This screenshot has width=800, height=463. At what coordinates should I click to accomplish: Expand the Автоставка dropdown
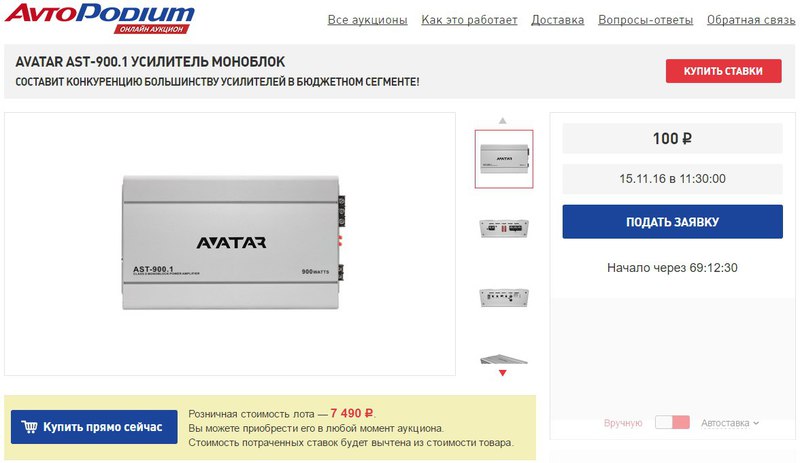tap(730, 423)
